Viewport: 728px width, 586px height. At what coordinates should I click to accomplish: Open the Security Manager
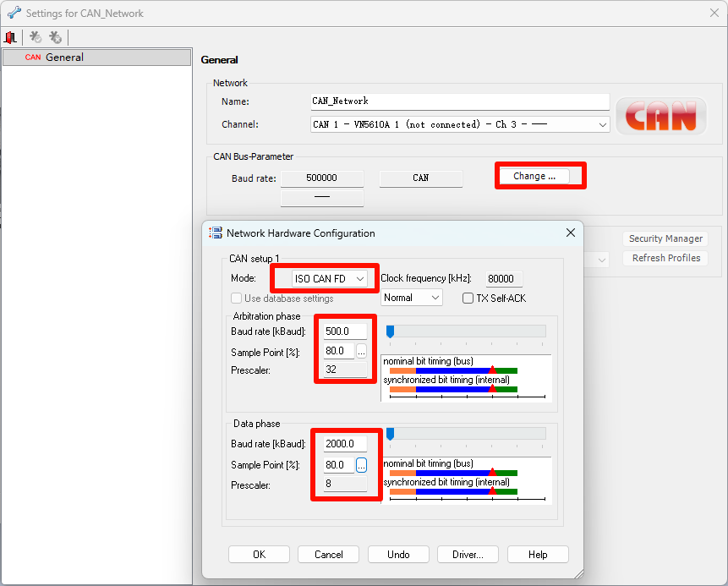pos(665,239)
